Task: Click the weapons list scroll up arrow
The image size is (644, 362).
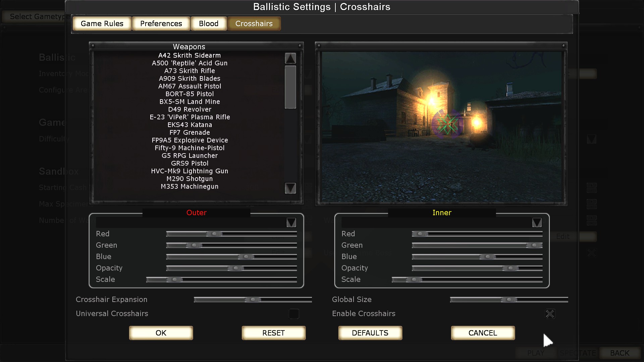Action: coord(290,58)
